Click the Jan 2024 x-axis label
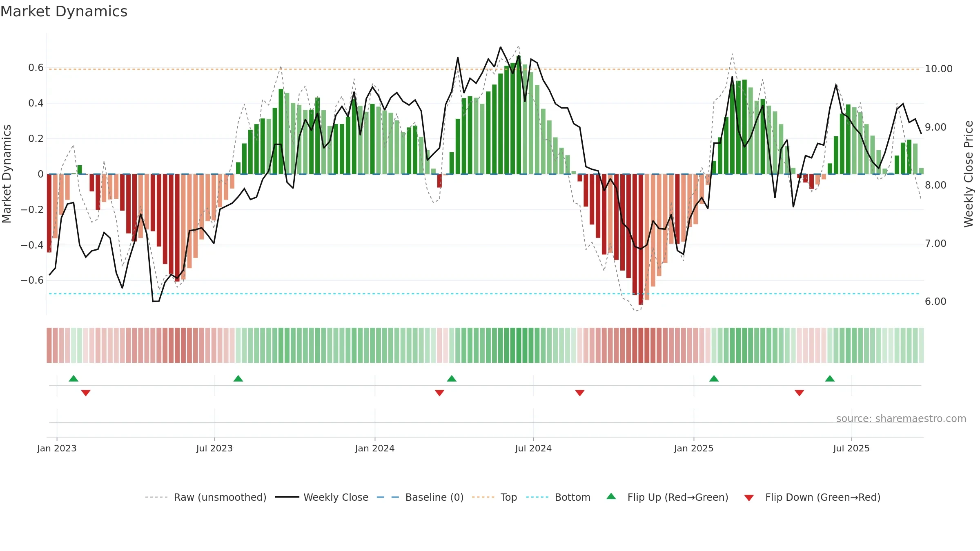980x551 pixels. pyautogui.click(x=375, y=448)
